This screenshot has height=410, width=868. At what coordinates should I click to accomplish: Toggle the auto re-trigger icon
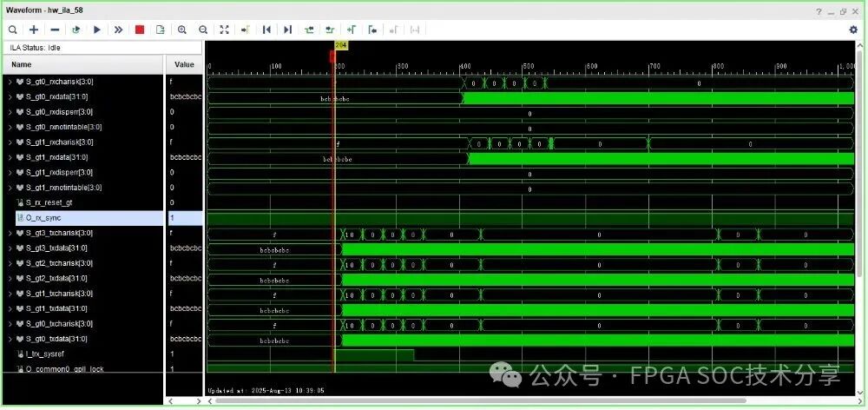76,30
